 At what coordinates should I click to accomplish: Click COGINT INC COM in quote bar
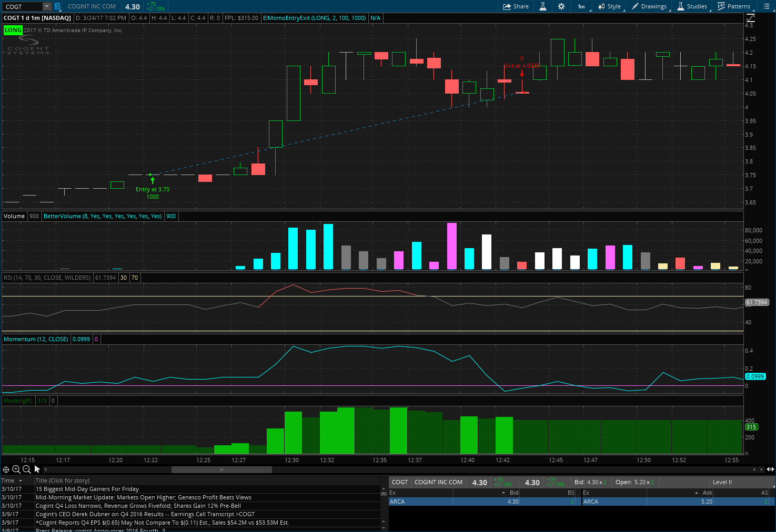tap(438, 482)
